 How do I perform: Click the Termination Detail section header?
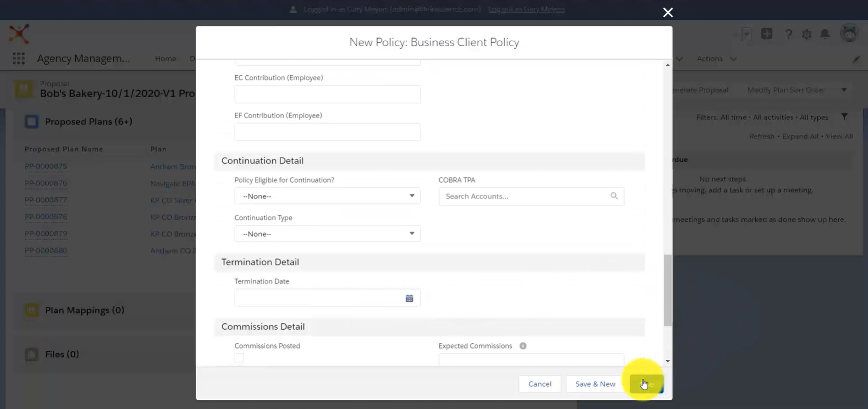click(x=429, y=262)
